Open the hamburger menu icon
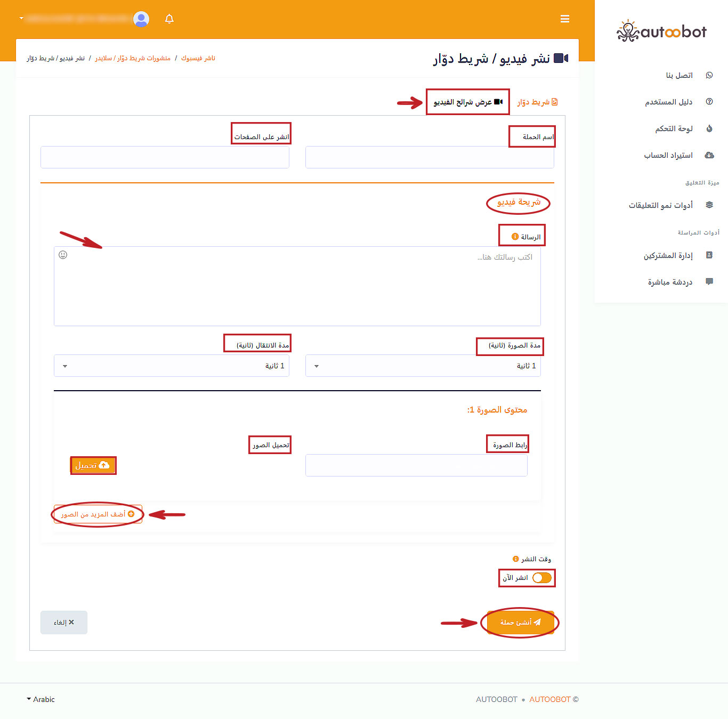The width and height of the screenshot is (728, 719). click(565, 19)
